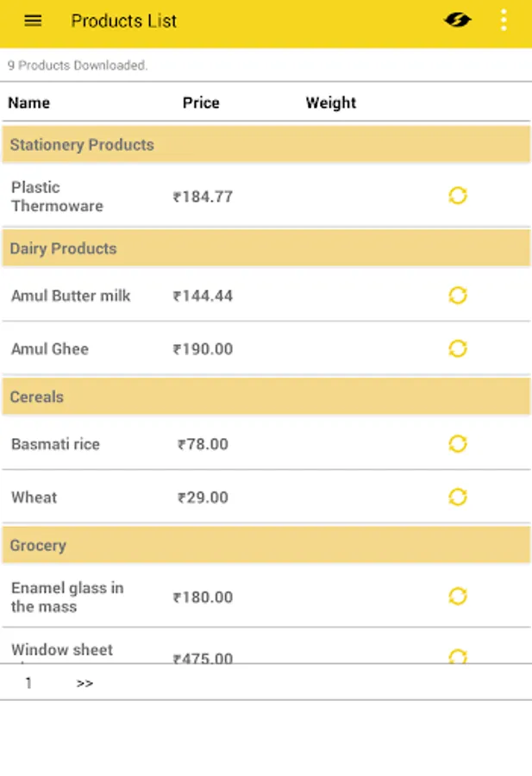Image resolution: width=532 pixels, height=776 pixels.
Task: Go to next page with >>
Action: 84,683
